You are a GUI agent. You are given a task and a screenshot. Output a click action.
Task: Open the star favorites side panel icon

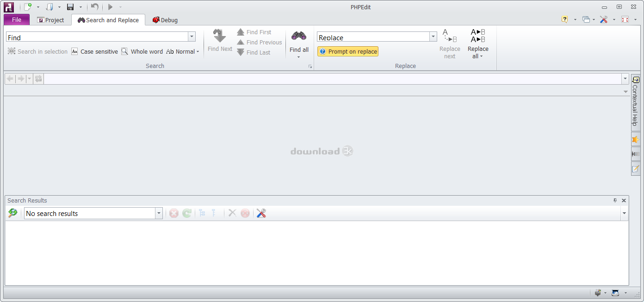(636, 139)
